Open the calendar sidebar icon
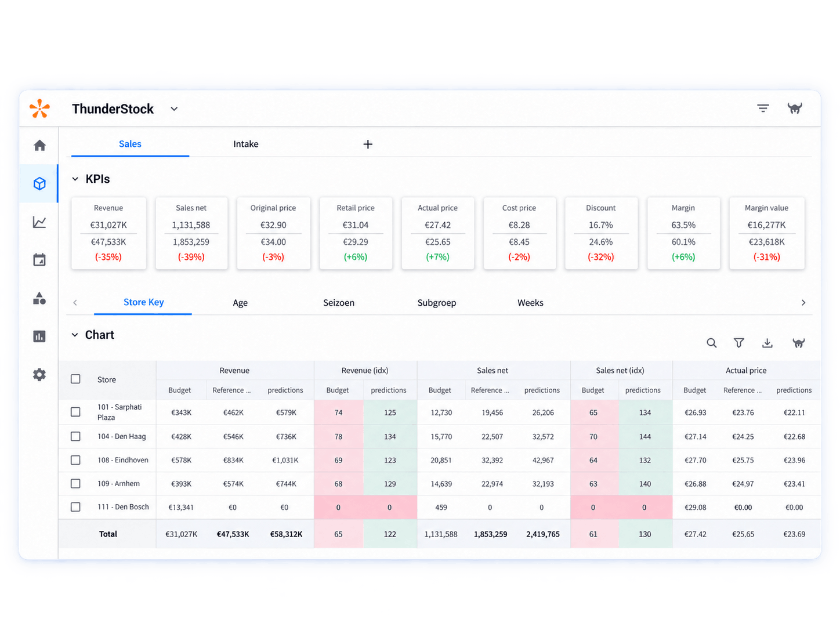The image size is (840, 630). (x=39, y=260)
